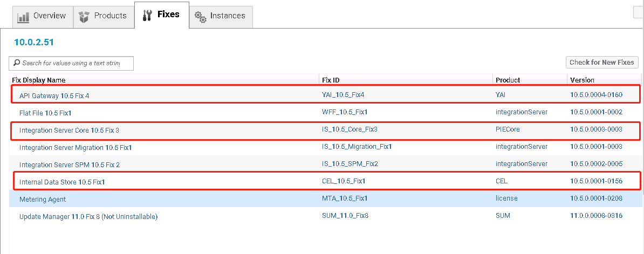This screenshot has width=644, height=254.
Task: Click the Instances gears icon
Action: click(x=201, y=17)
